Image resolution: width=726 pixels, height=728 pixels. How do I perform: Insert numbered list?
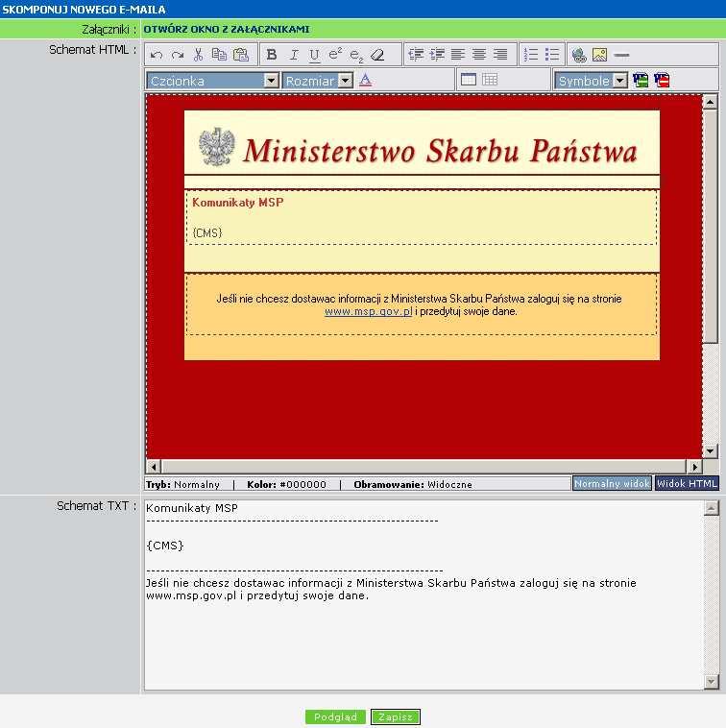(x=530, y=55)
